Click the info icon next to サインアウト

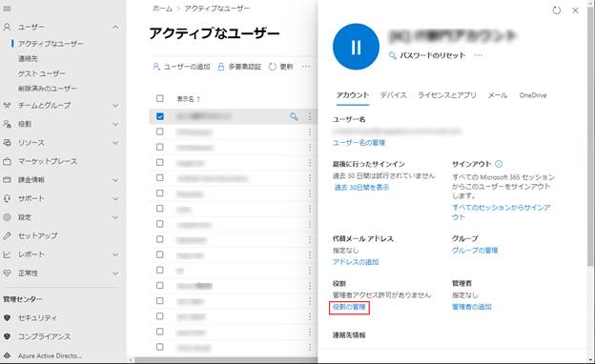(x=499, y=164)
